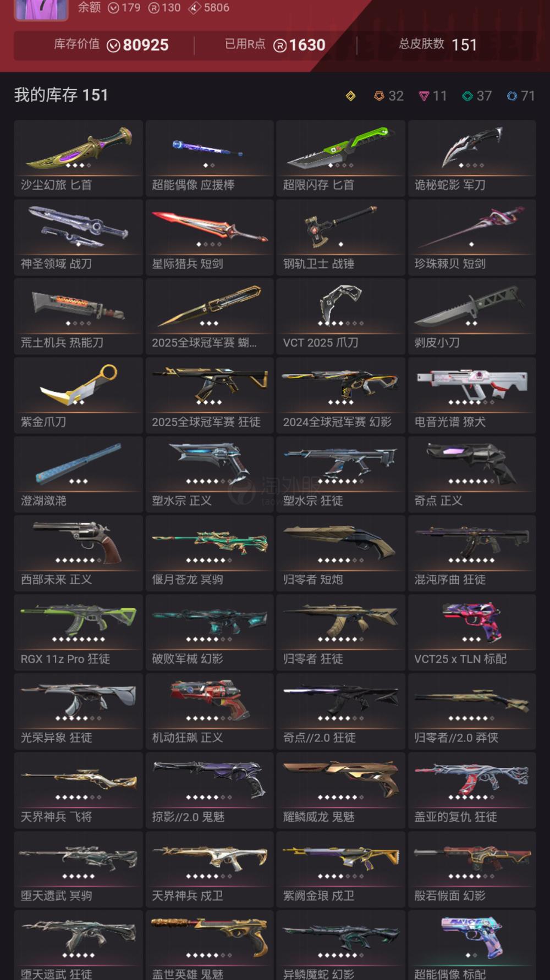
Task: Click the 总皮肤数 151 stat
Action: point(438,45)
